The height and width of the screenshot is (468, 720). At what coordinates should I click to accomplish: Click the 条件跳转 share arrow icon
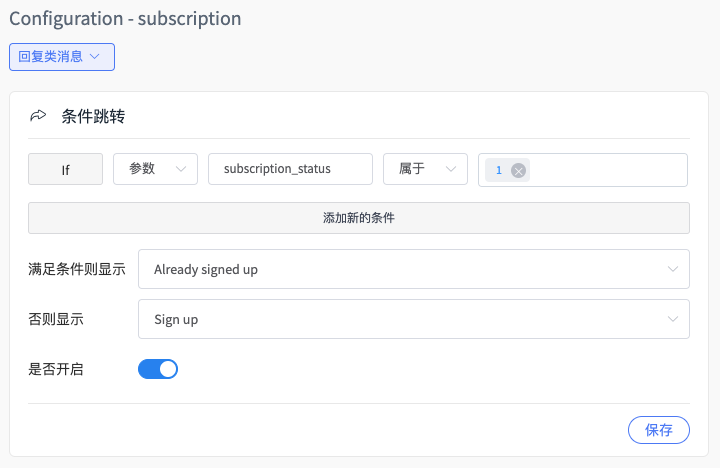point(38,116)
